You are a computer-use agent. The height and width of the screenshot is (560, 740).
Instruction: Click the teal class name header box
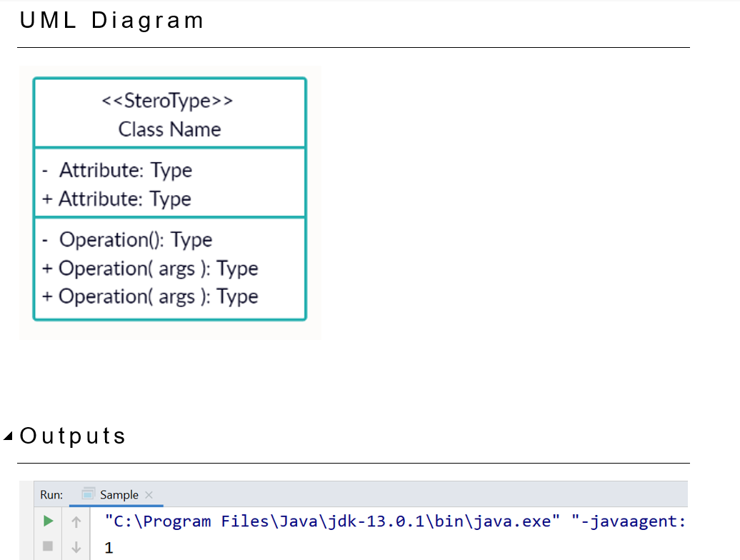(x=170, y=113)
